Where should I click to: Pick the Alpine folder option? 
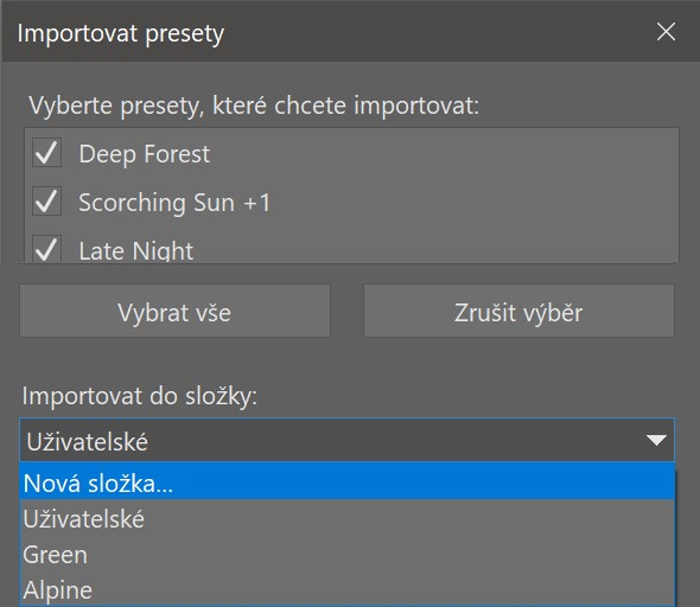point(347,590)
